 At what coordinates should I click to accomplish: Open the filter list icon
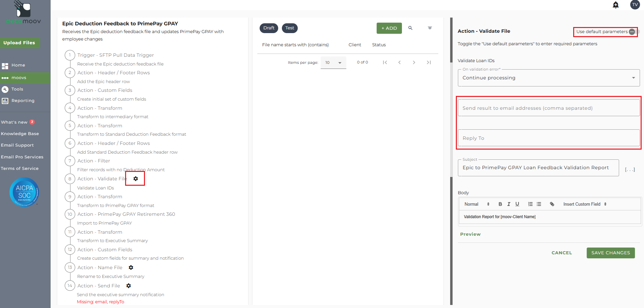click(x=430, y=28)
